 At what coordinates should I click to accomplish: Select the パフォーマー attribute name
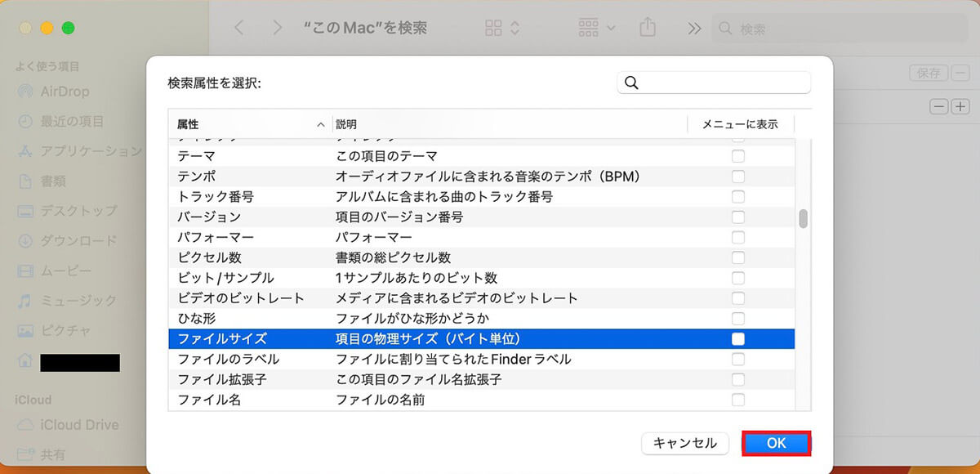(216, 237)
